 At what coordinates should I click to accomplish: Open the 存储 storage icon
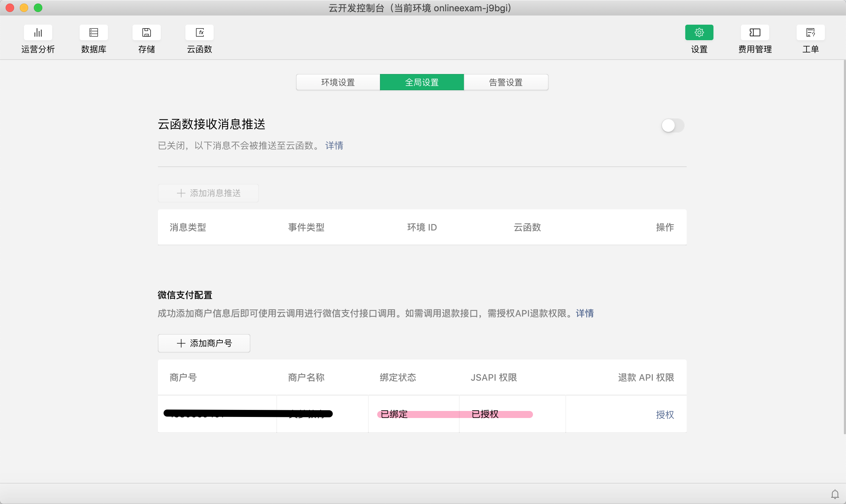click(x=146, y=33)
